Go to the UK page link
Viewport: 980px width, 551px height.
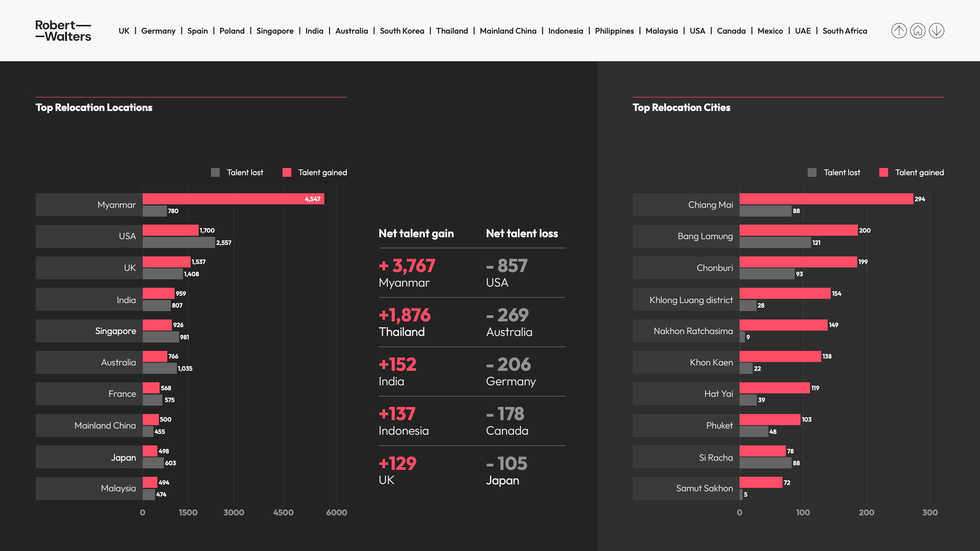coord(124,31)
